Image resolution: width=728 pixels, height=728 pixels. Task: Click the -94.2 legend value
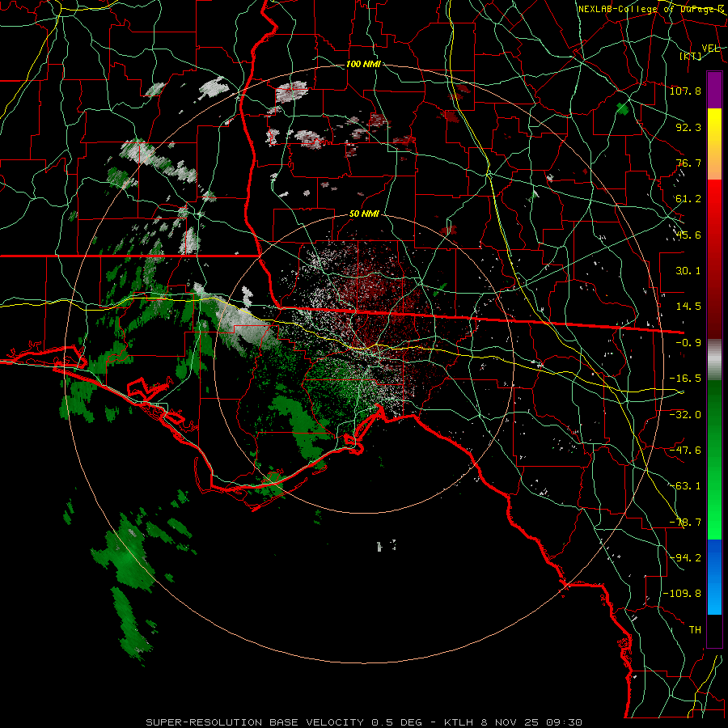(685, 558)
